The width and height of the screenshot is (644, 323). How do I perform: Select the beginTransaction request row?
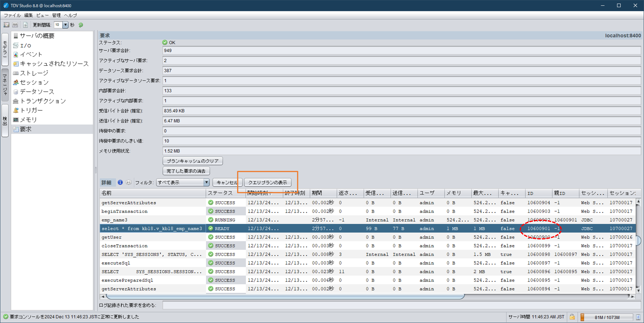pos(368,211)
